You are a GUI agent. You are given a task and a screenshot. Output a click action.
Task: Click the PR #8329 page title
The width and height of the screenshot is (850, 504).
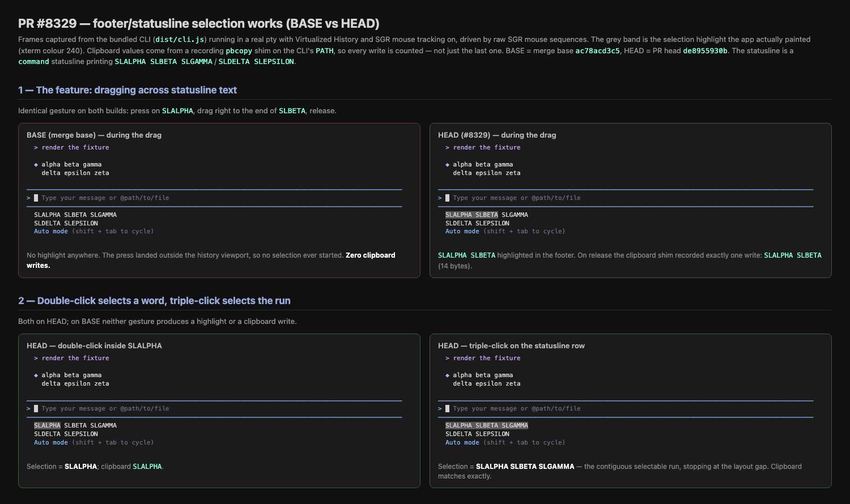[x=199, y=23]
